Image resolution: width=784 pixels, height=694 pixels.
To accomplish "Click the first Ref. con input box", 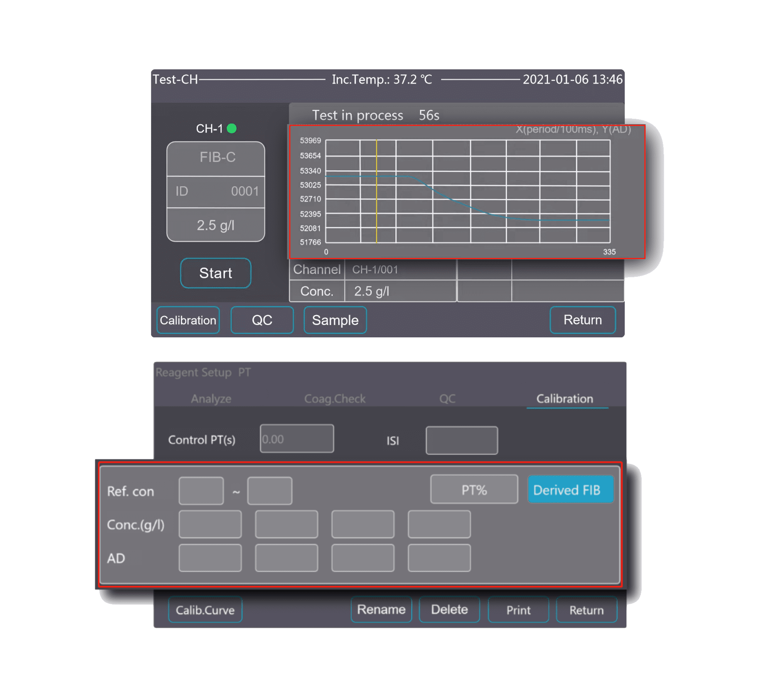I will point(201,491).
